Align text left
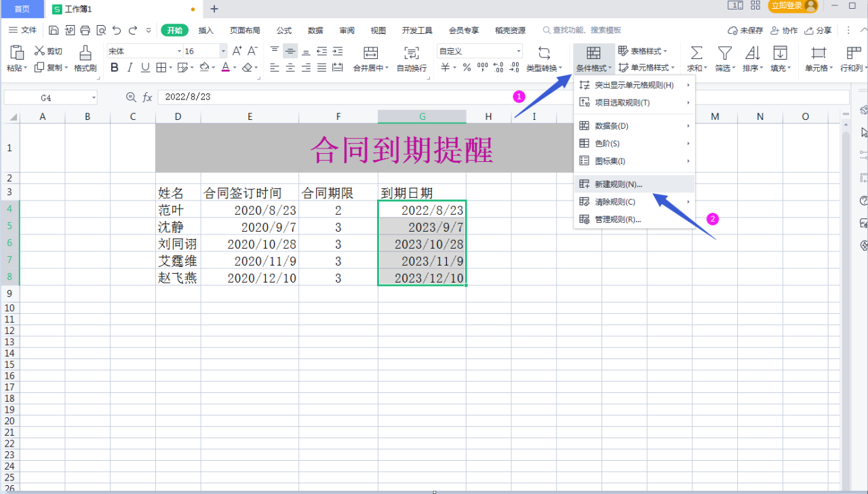The width and height of the screenshot is (868, 494). click(x=275, y=68)
